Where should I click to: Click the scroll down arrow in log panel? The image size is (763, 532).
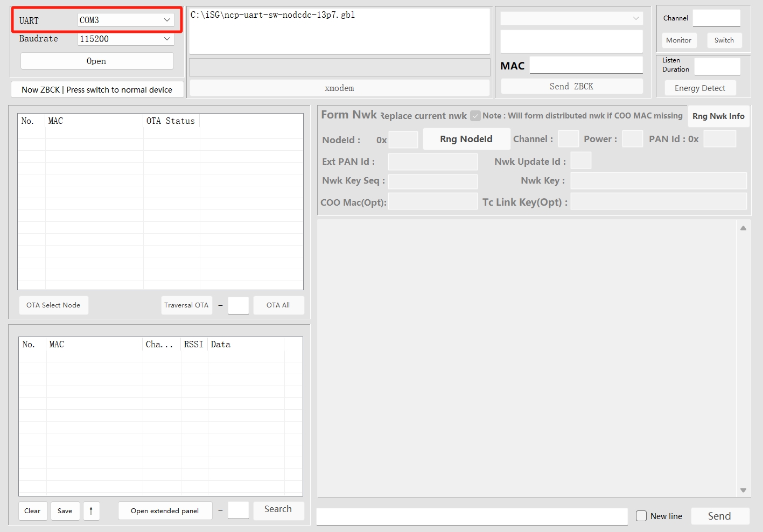[x=743, y=490]
